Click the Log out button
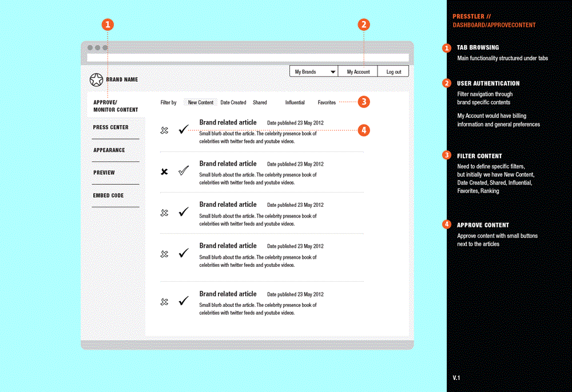This screenshot has width=572, height=392. point(394,72)
